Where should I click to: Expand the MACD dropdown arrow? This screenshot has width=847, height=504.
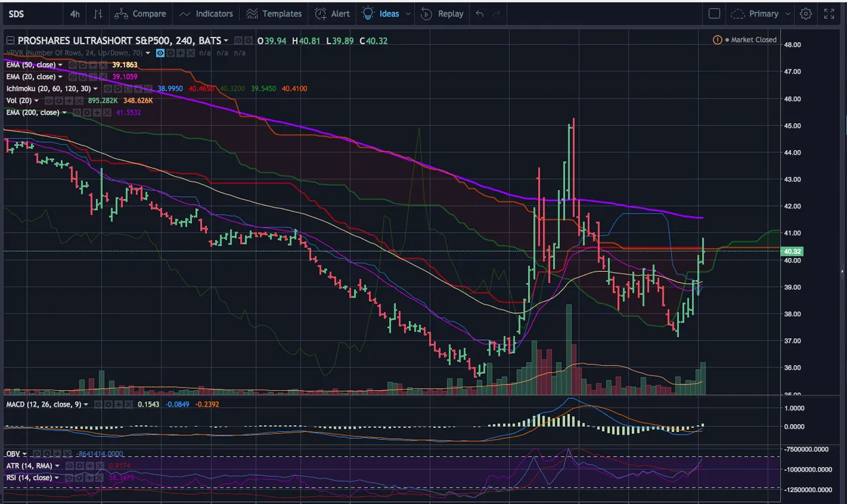tap(86, 403)
